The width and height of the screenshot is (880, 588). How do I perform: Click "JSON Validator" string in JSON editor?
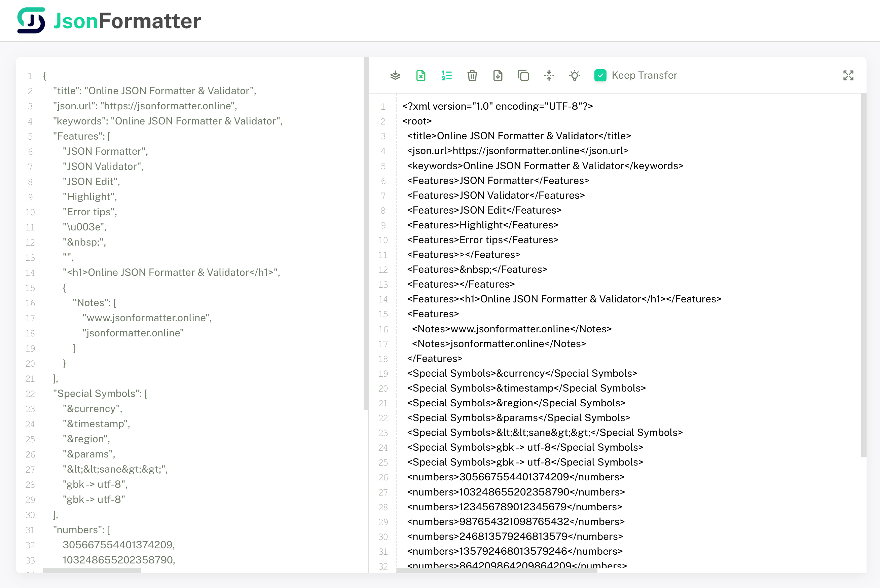pos(103,167)
